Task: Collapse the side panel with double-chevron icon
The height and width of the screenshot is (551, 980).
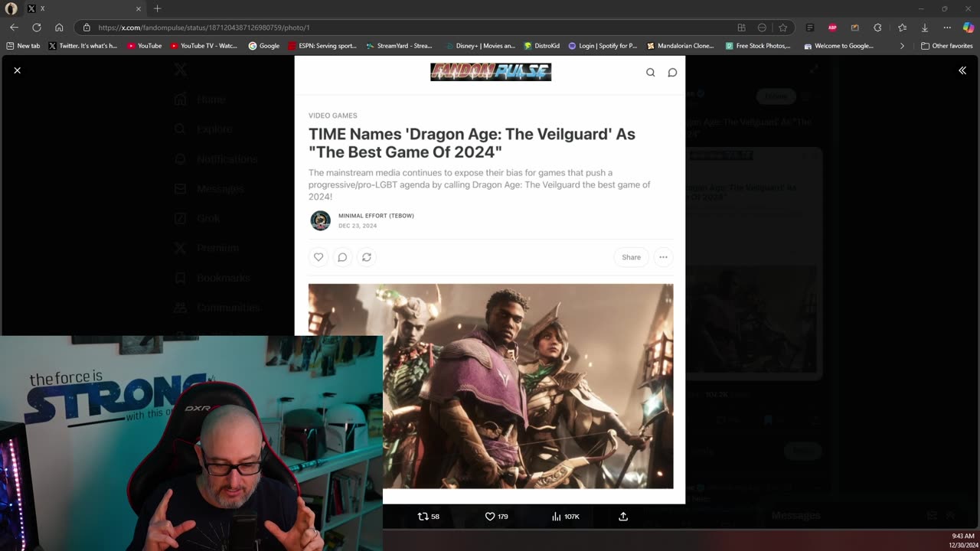Action: (x=962, y=70)
